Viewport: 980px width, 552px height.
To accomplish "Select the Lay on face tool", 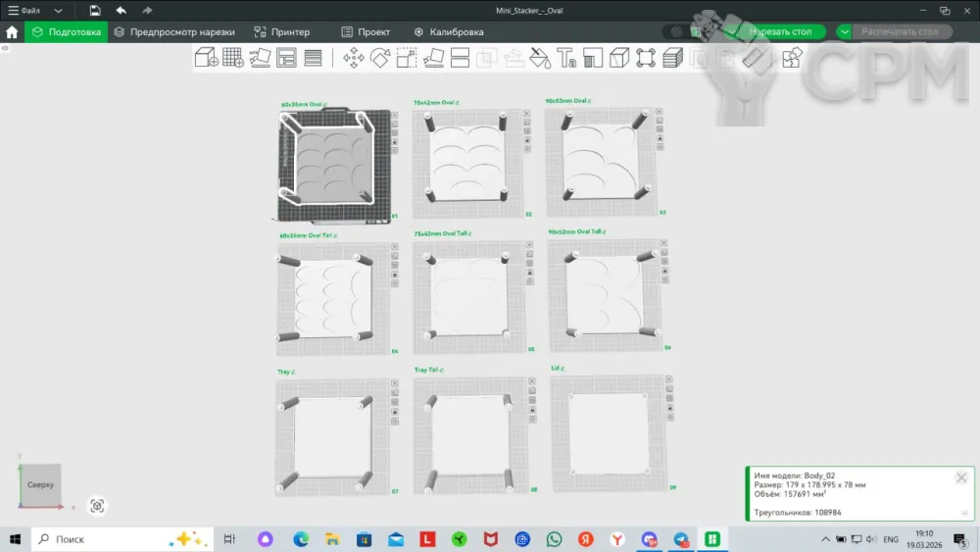I will click(x=433, y=58).
